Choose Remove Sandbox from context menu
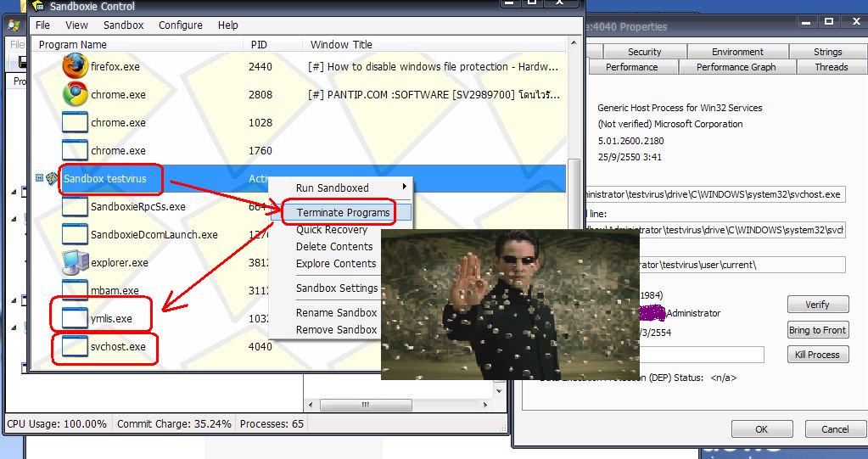Screen dimensions: 868x459 [336, 329]
